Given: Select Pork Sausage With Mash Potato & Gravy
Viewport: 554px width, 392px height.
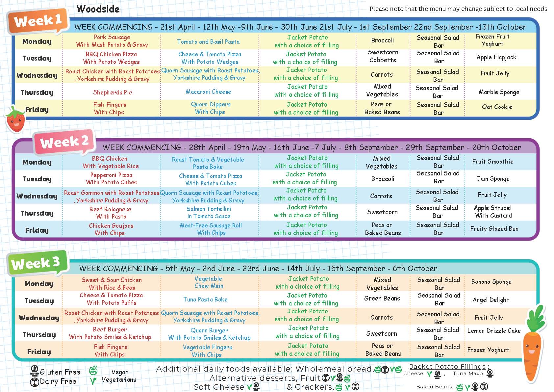Looking at the screenshot, I should (112, 41).
